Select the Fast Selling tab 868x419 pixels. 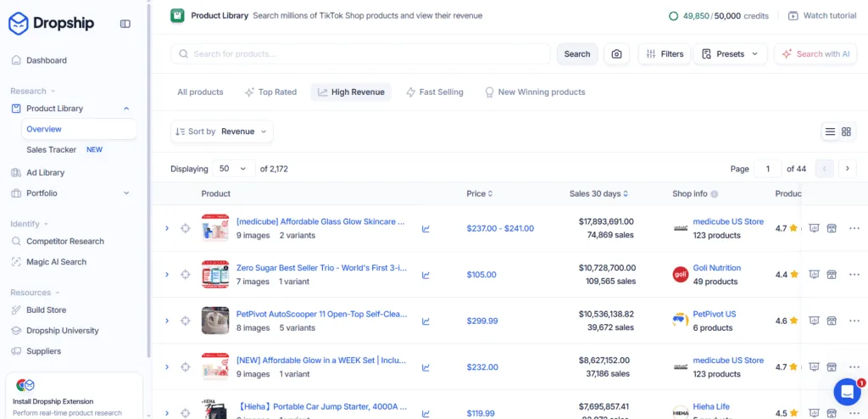435,92
